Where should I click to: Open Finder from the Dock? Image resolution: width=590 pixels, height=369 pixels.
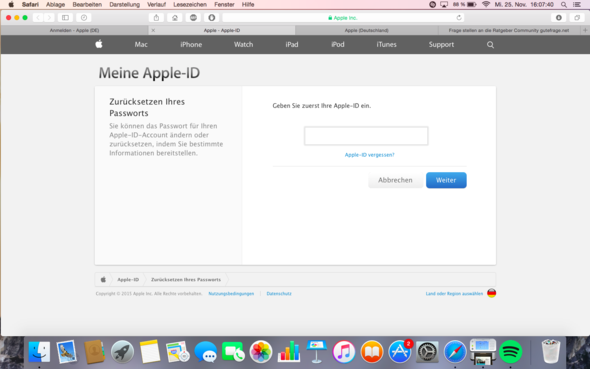[39, 352]
